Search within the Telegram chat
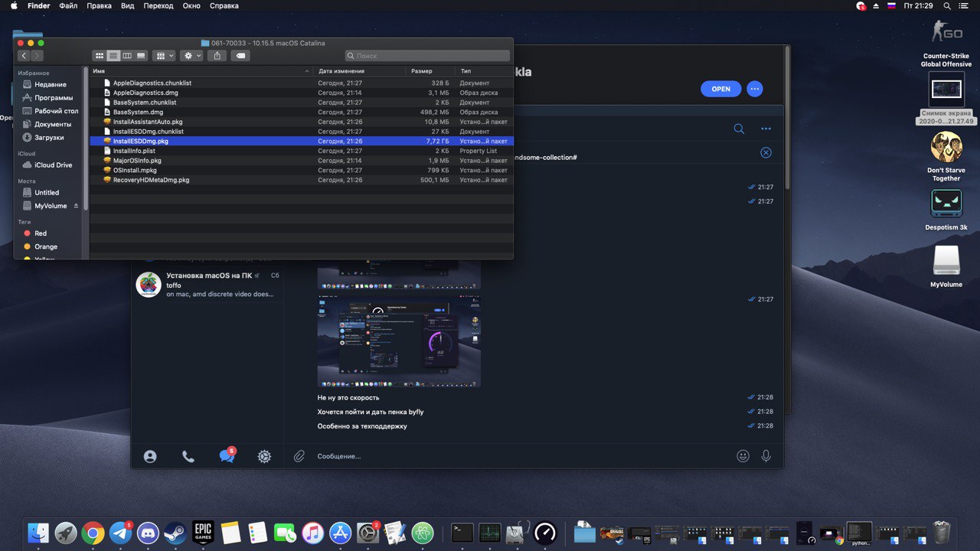 [739, 129]
